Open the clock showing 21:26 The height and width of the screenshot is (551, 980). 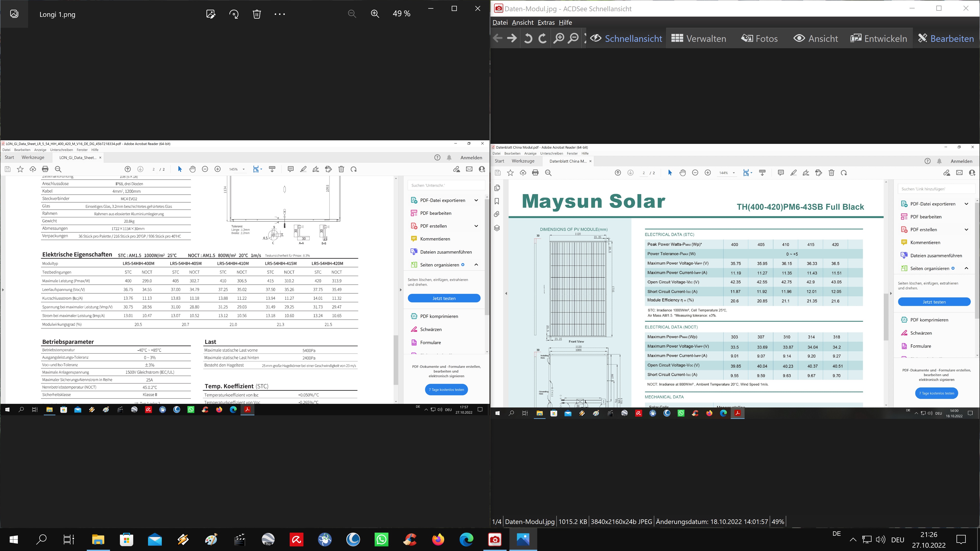pos(929,540)
